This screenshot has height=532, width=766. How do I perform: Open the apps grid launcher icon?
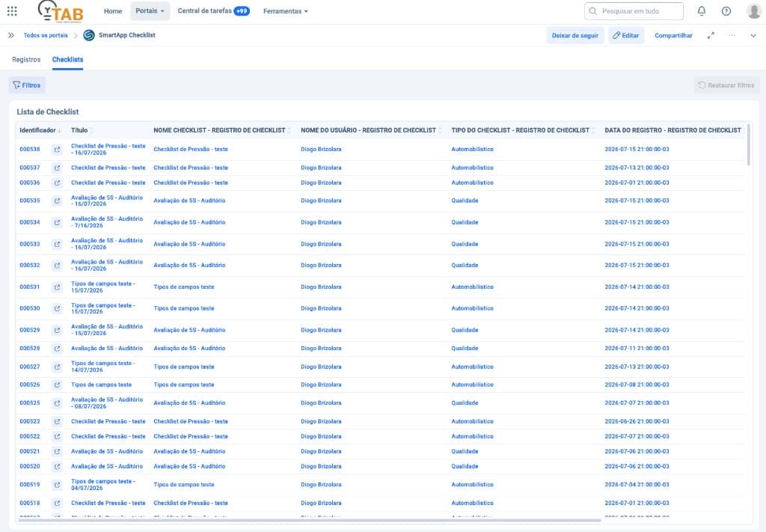point(12,10)
